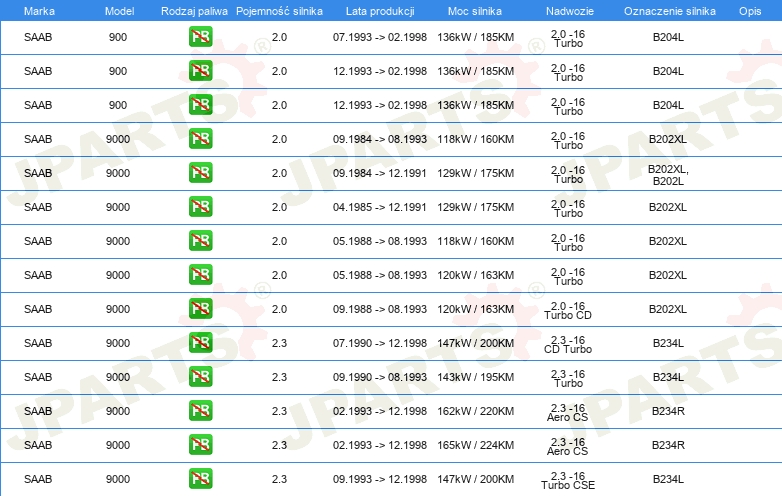Select the date cell 09.1993 -> 12.1998

pyautogui.click(x=380, y=479)
